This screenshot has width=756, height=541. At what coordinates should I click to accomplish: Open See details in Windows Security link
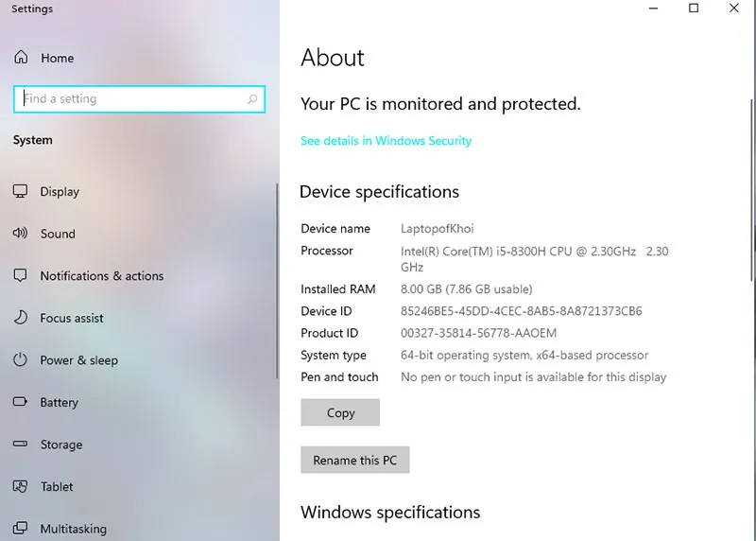pyautogui.click(x=386, y=141)
